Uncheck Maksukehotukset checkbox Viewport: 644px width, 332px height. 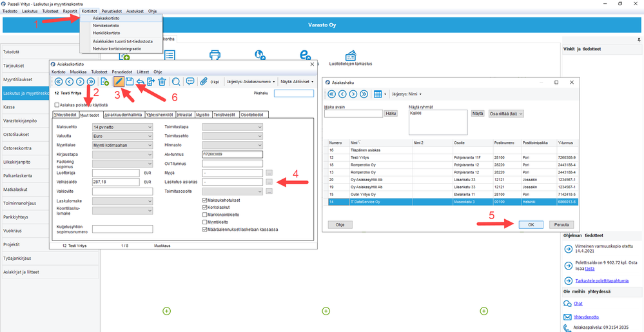click(205, 200)
